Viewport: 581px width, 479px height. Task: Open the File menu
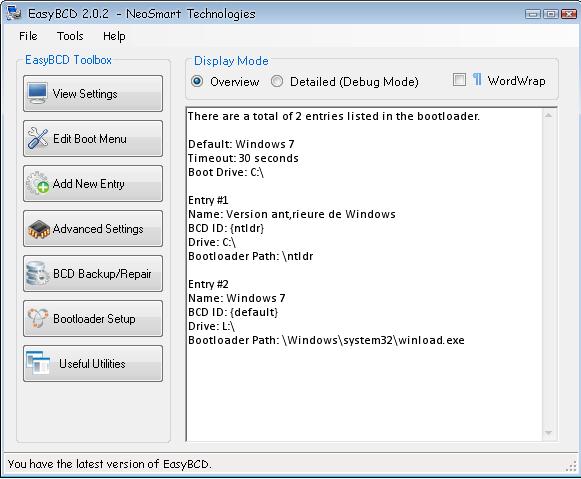pos(28,36)
